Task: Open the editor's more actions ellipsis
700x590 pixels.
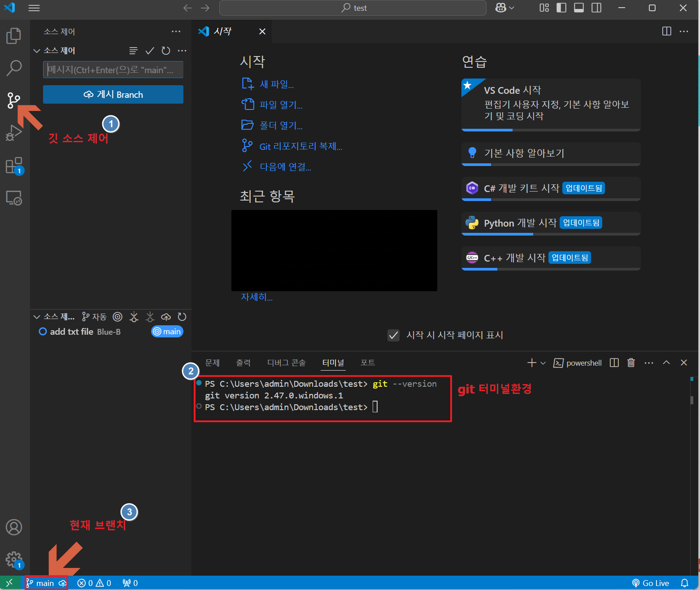Action: 684,31
